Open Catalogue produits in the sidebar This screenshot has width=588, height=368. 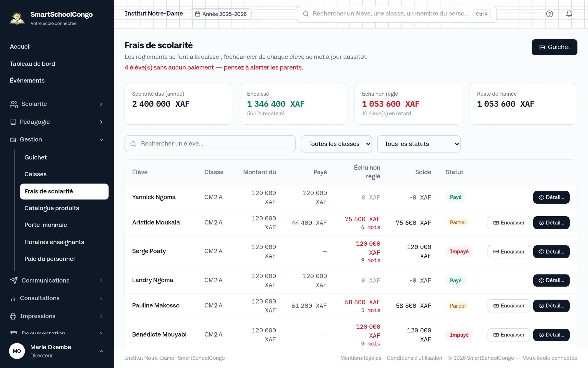(52, 208)
